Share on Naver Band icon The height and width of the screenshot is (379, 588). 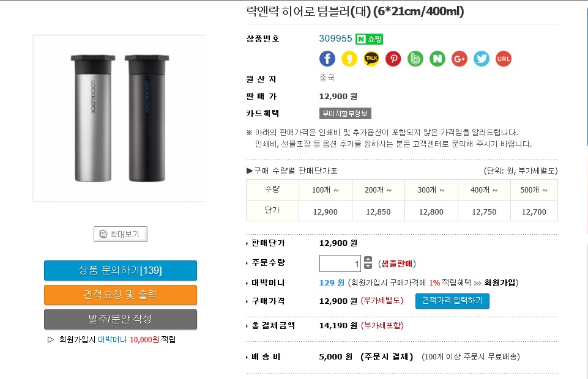click(415, 59)
